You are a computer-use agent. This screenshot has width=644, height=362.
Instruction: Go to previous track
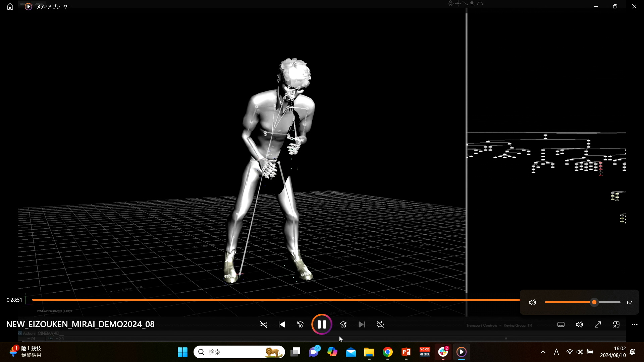click(282, 324)
